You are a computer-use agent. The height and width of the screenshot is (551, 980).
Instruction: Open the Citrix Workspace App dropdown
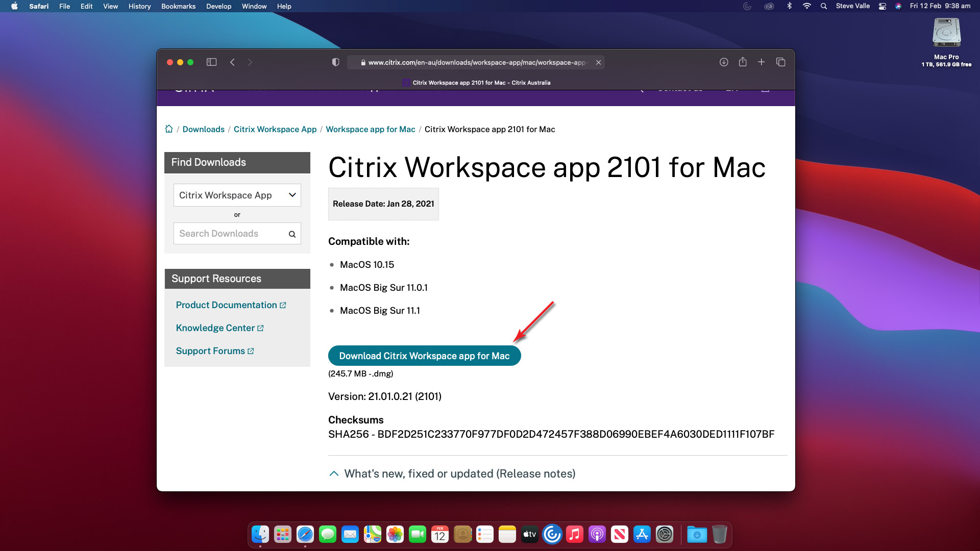[x=237, y=195]
